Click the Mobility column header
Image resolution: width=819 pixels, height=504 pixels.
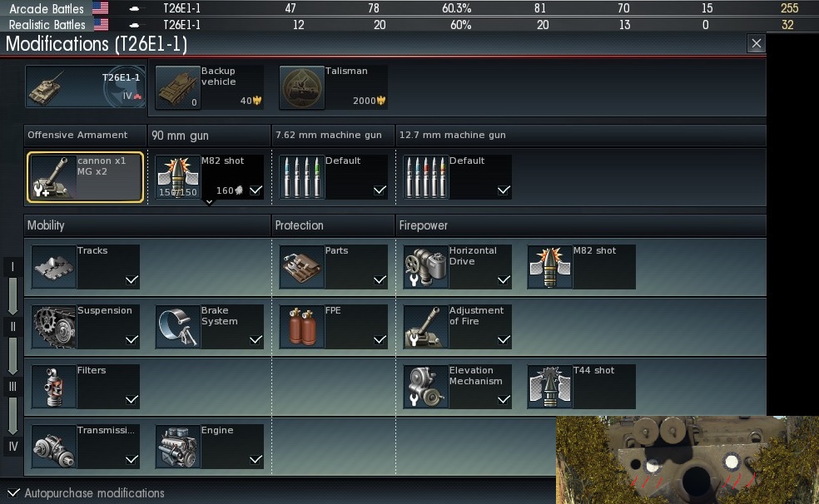(147, 225)
